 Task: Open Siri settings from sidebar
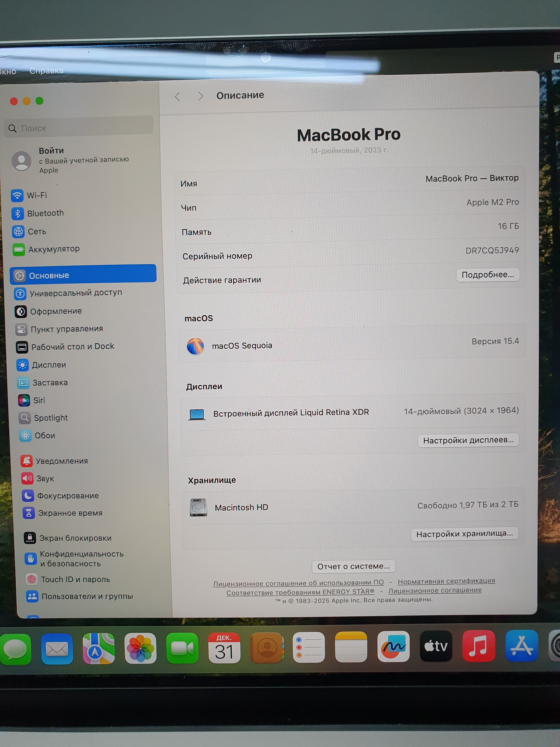(39, 400)
